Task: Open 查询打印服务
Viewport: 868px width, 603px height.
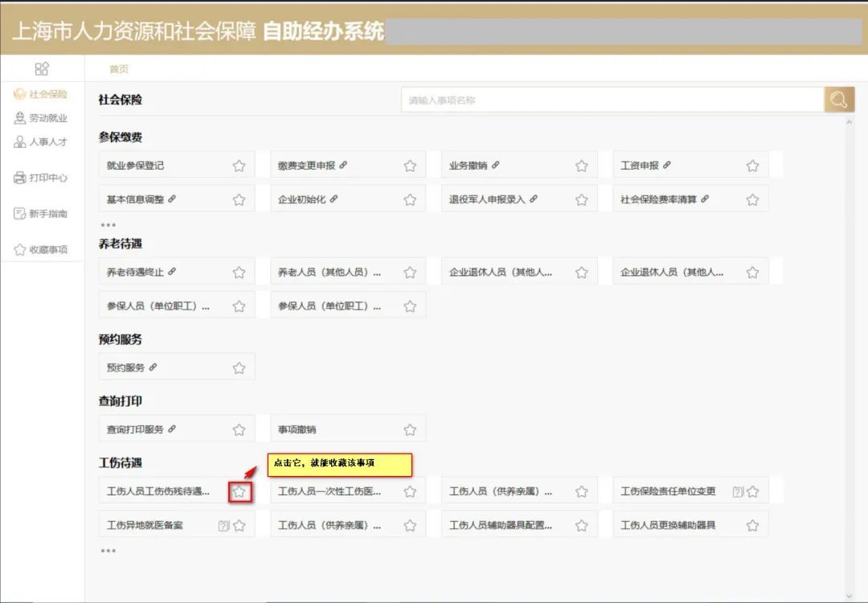Action: [x=177, y=429]
